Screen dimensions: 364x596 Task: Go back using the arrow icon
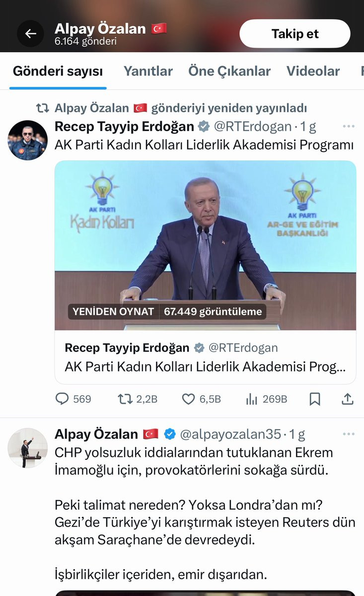31,34
